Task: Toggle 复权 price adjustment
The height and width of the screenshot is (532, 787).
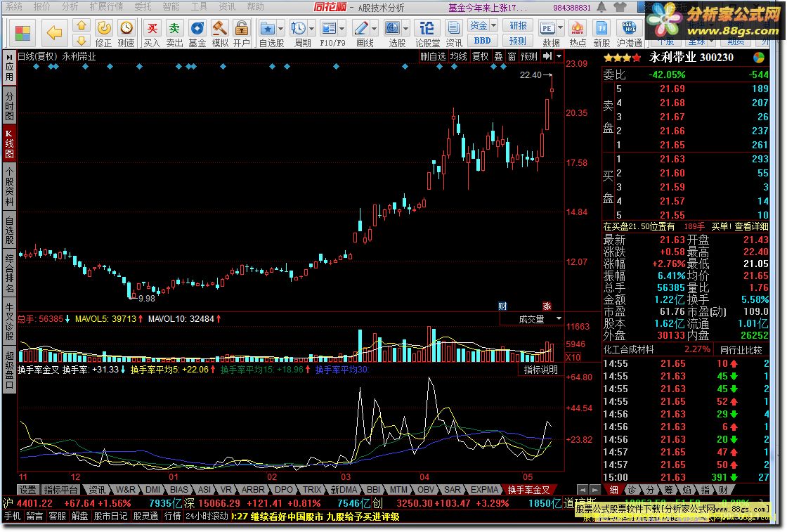Action: (481, 56)
